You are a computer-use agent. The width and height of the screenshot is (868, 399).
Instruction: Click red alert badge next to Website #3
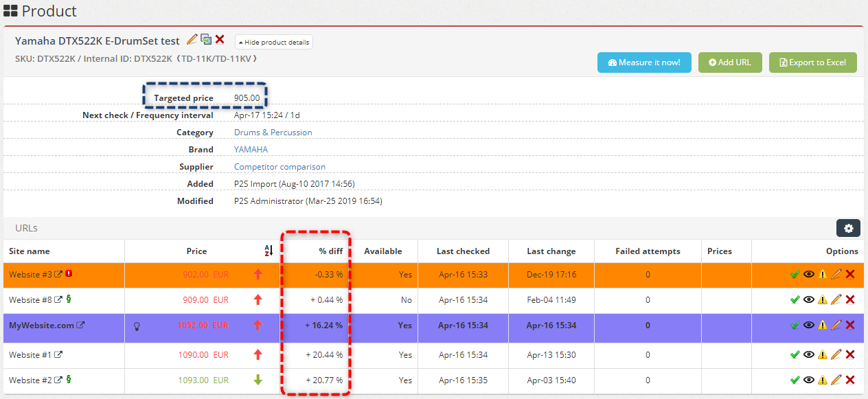point(69,274)
